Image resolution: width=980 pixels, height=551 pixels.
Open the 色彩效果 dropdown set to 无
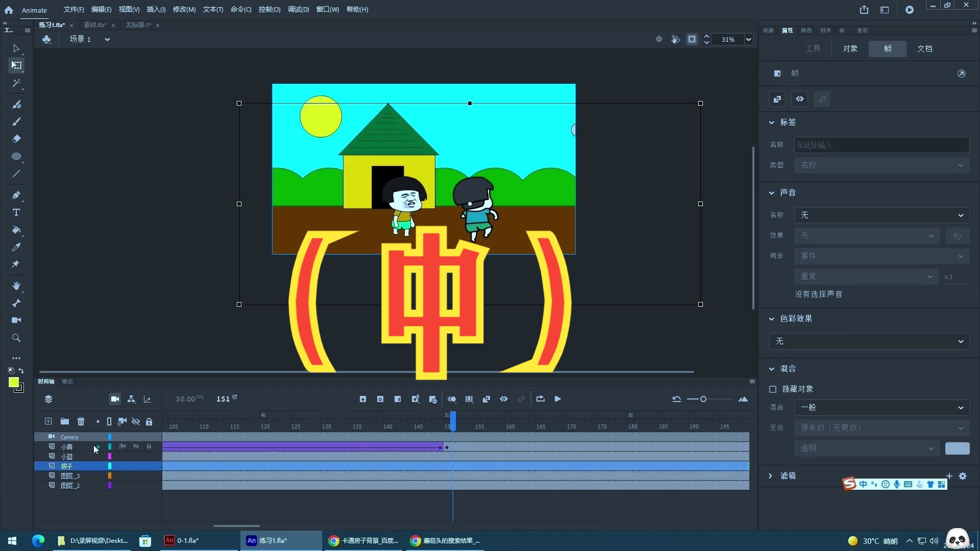pyautogui.click(x=869, y=341)
